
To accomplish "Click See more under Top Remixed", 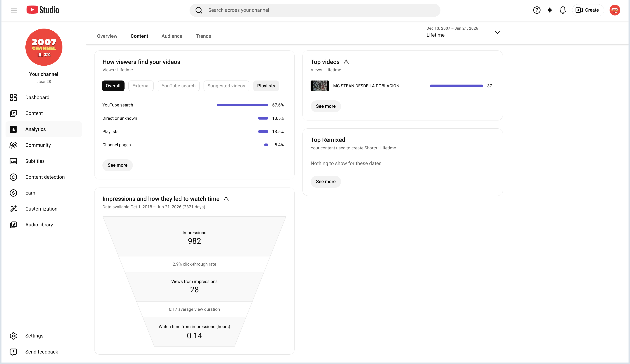I will click(325, 182).
